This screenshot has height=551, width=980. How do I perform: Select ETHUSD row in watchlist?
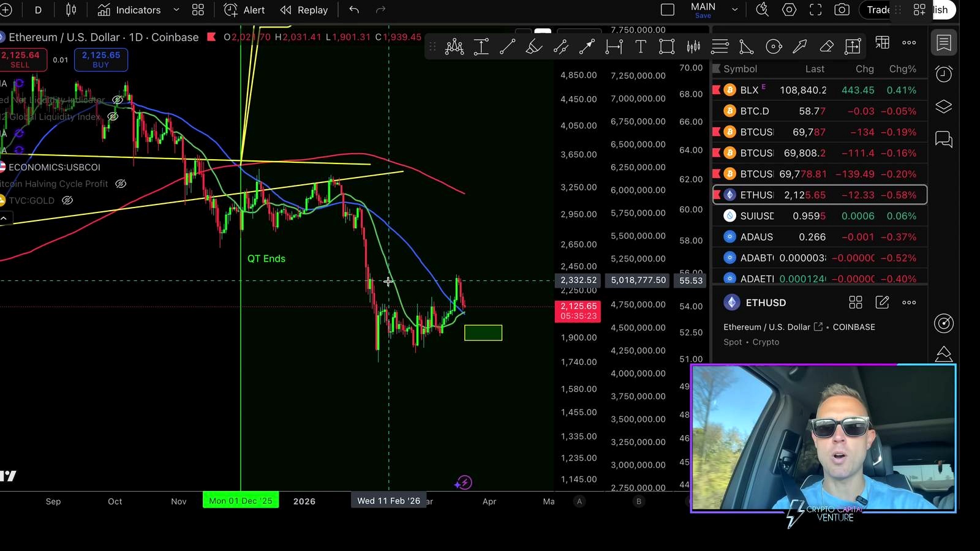pyautogui.click(x=820, y=195)
